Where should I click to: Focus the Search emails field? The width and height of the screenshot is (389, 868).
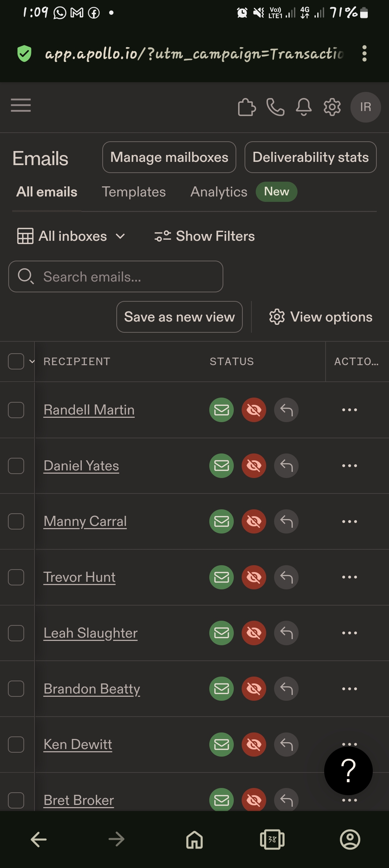point(116,276)
